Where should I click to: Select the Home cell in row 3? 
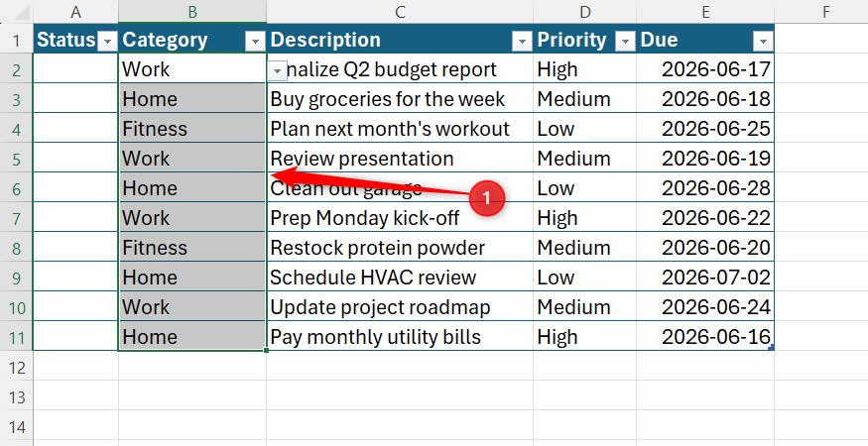192,98
